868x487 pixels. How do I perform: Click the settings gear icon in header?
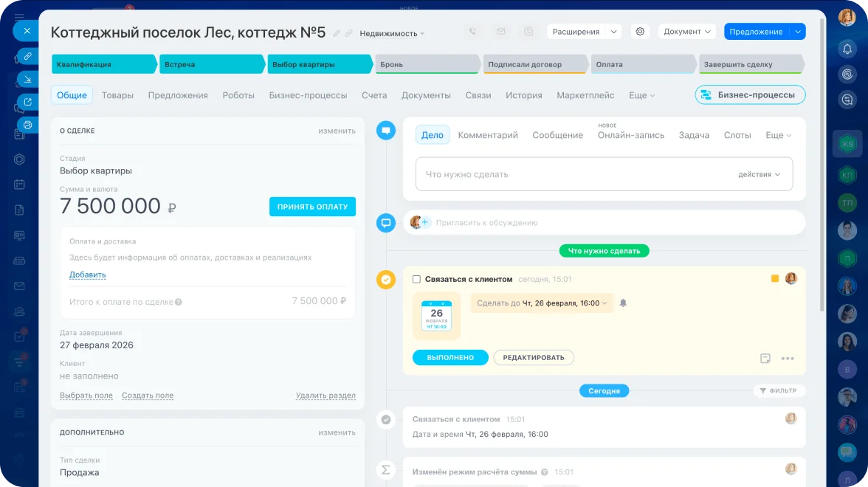(x=640, y=32)
